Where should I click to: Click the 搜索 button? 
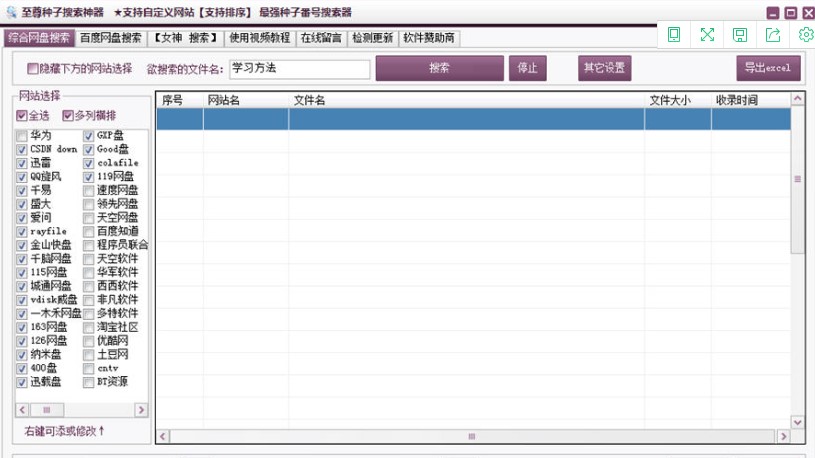coord(440,68)
